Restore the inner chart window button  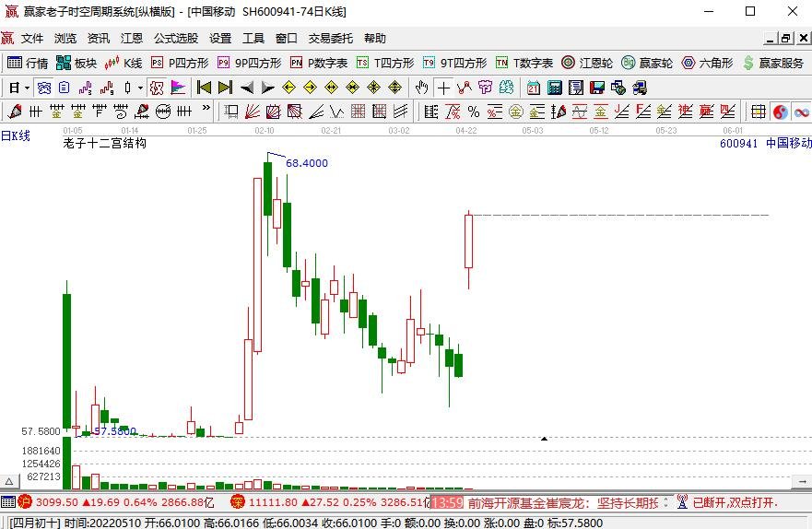(x=786, y=39)
